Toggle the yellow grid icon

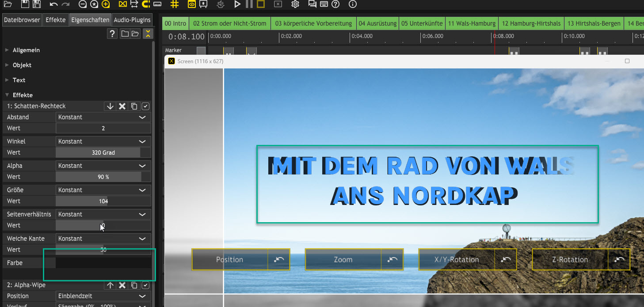click(x=175, y=4)
